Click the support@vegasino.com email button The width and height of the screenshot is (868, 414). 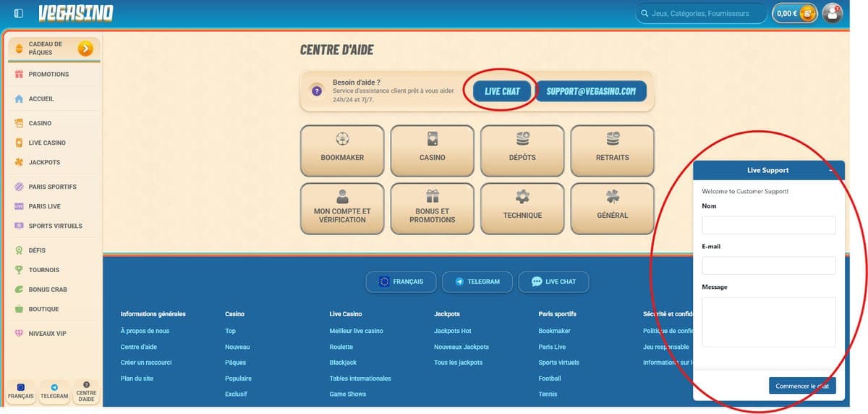[x=591, y=91]
